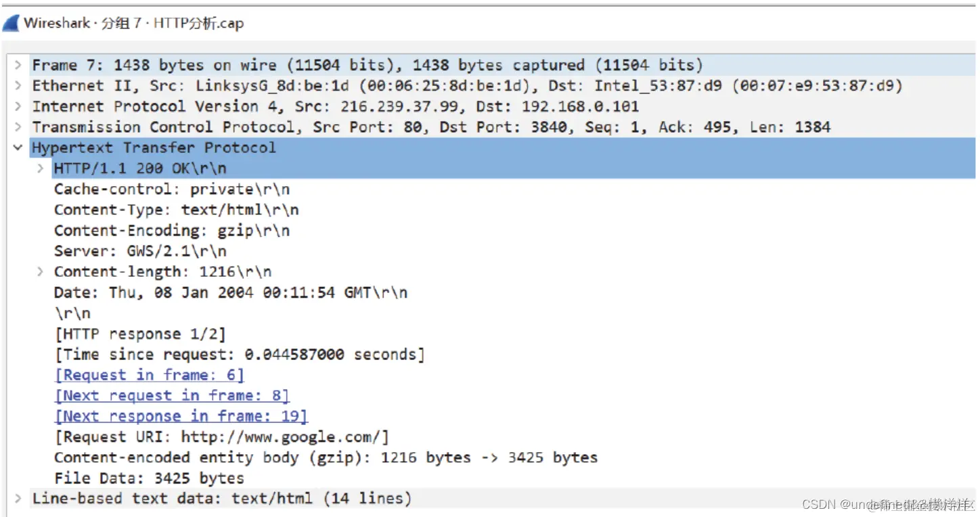Expand the HTTP/1.1 200 OK line
Image resolution: width=980 pixels, height=517 pixels.
pos(41,168)
